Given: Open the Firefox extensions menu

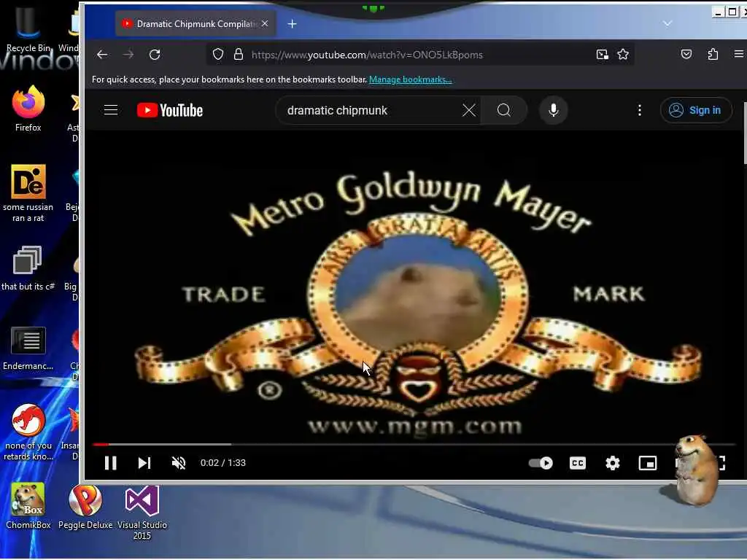Looking at the screenshot, I should (713, 54).
